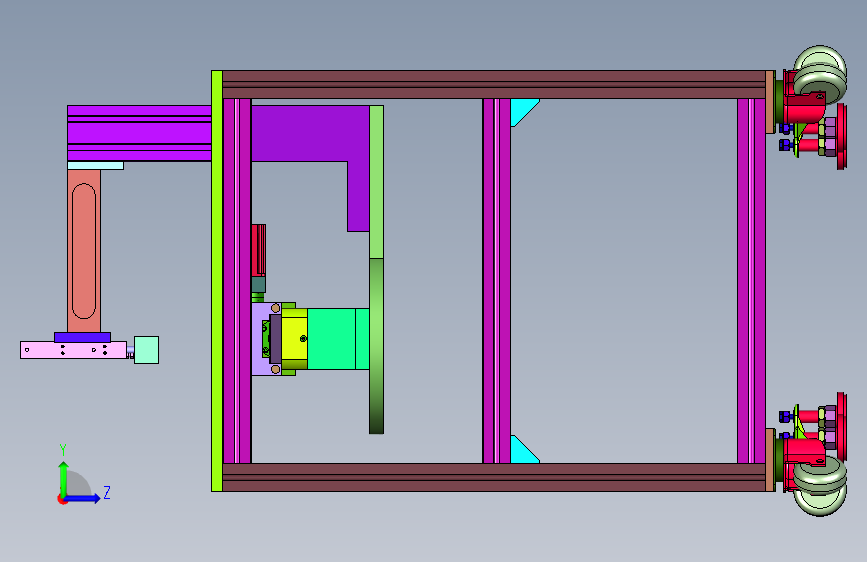
Task: Click the red origin point of the axis triad
Action: pos(62,499)
